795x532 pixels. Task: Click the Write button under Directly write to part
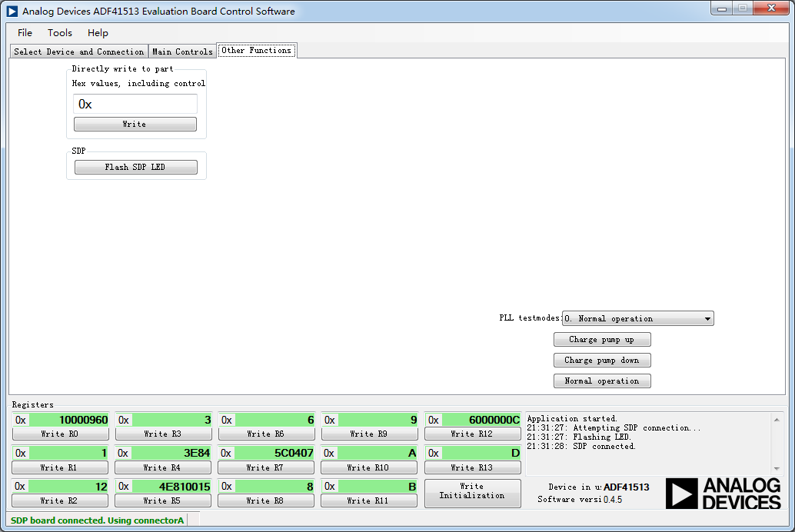pos(135,124)
